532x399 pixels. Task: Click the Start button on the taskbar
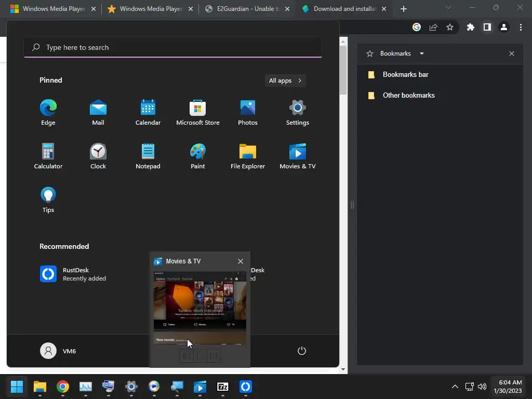click(17, 387)
